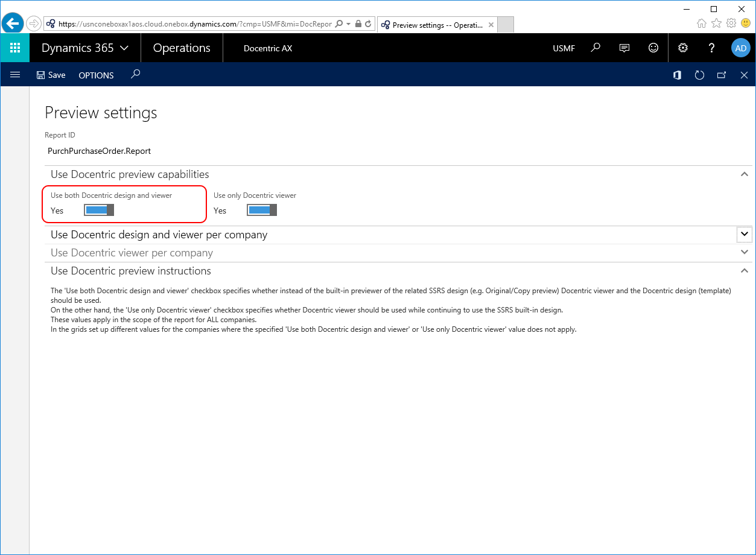This screenshot has width=756, height=555.
Task: Click the action pane search icon
Action: (x=136, y=74)
